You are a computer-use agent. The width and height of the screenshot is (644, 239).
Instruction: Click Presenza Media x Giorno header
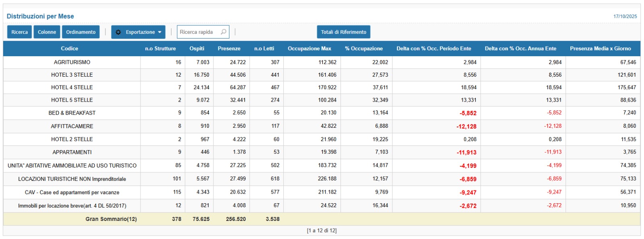point(600,49)
